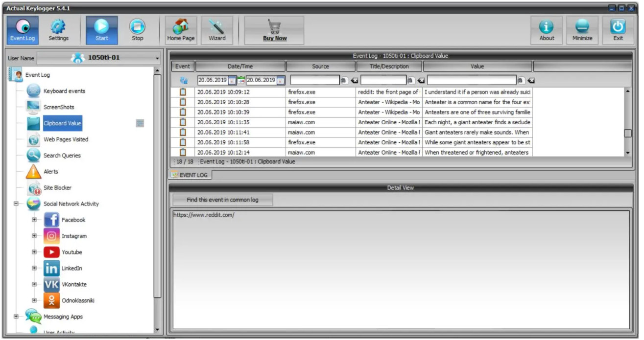Open ScreenShots in the tree
Screen dimensions: 644x340
click(59, 107)
